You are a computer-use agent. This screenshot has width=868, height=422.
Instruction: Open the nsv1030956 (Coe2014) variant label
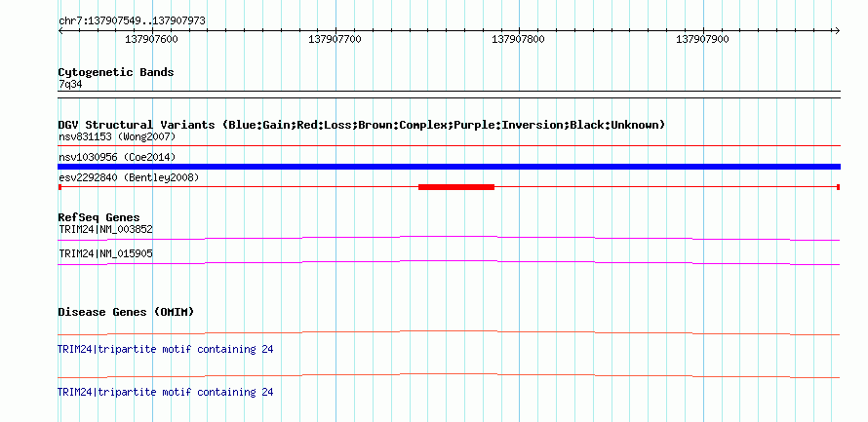click(117, 157)
